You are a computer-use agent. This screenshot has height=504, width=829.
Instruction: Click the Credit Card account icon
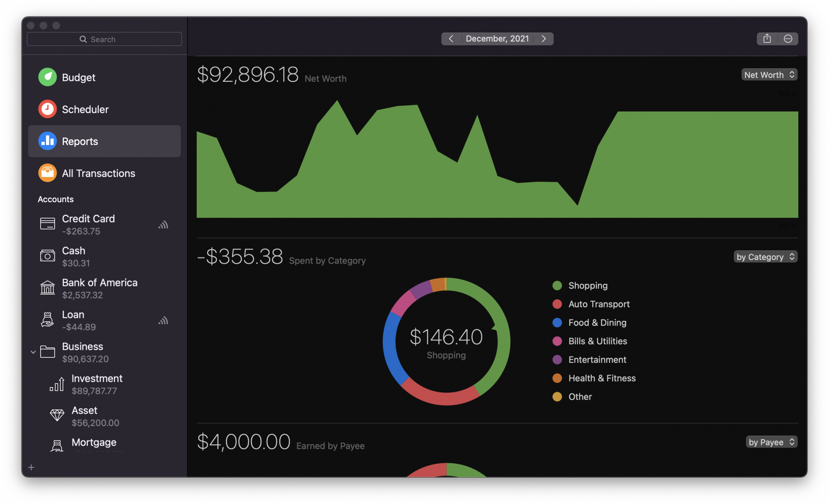pyautogui.click(x=47, y=224)
